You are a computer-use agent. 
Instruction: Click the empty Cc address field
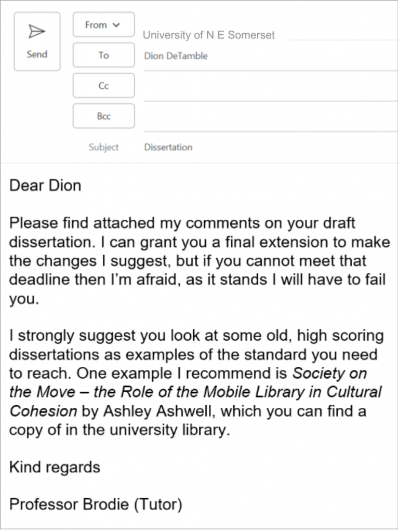click(270, 86)
